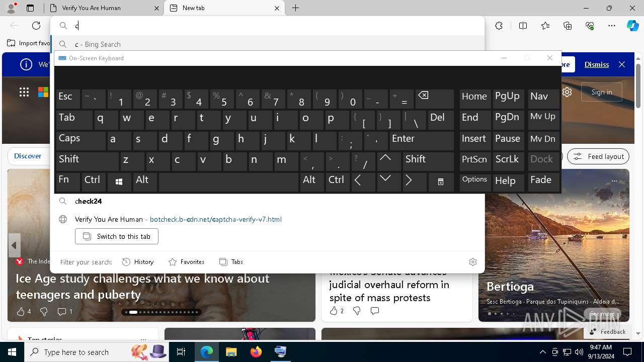Open the tab actions menu icon
Screen dimensions: 644x362
coord(30,8)
